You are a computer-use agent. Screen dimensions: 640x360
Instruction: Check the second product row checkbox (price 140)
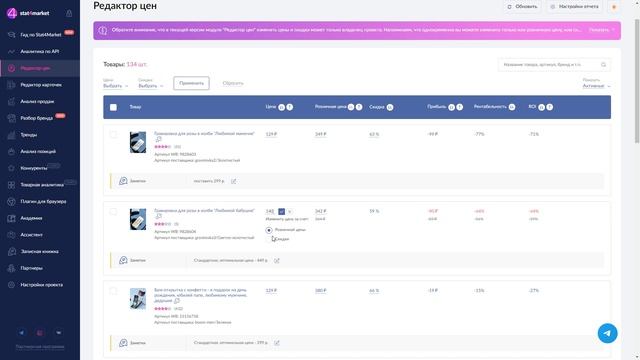point(113,212)
